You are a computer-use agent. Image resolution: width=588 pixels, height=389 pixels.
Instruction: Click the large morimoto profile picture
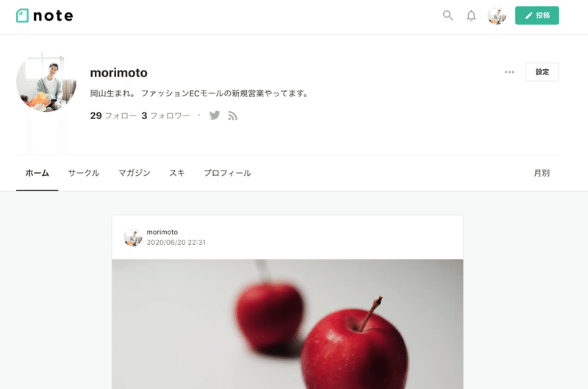click(46, 82)
